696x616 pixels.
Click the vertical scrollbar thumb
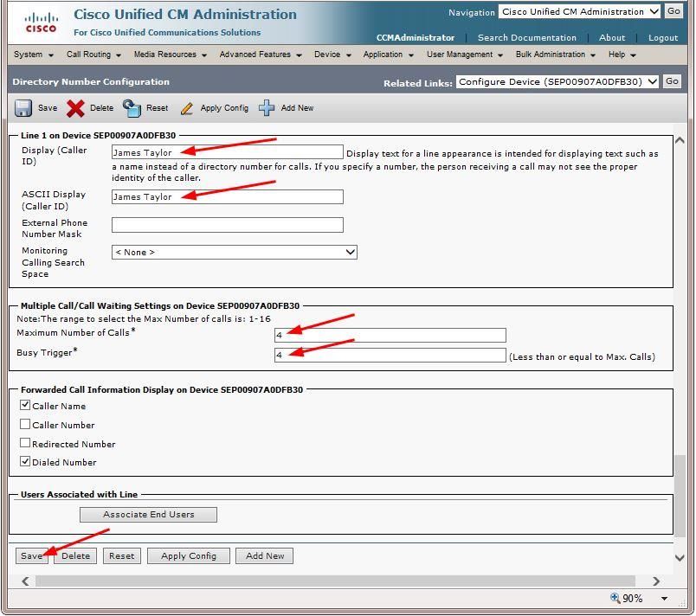pyautogui.click(x=680, y=496)
